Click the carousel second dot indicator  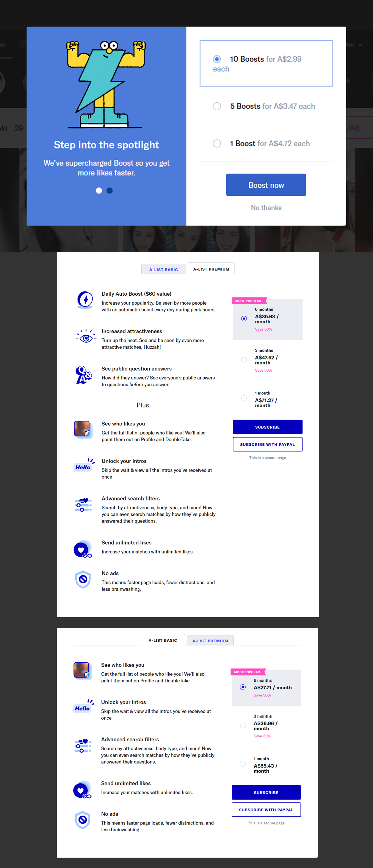[x=111, y=190]
